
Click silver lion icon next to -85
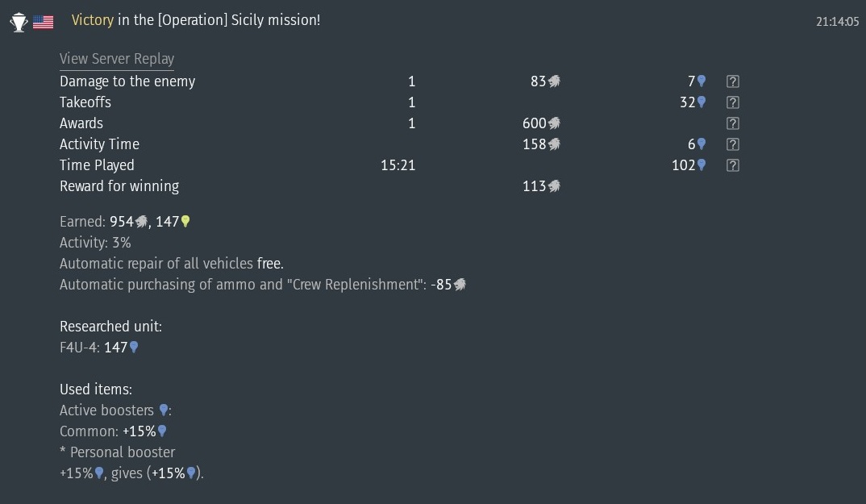(x=460, y=285)
